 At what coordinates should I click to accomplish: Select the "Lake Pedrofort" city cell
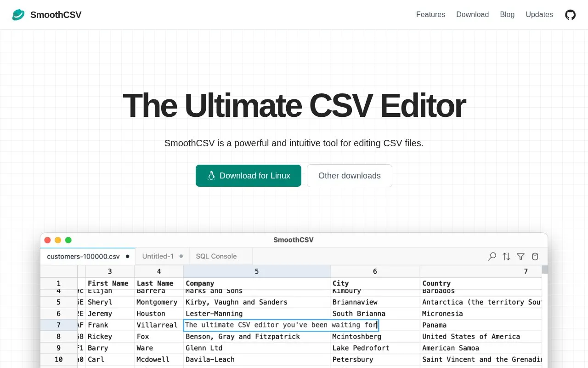(375, 348)
